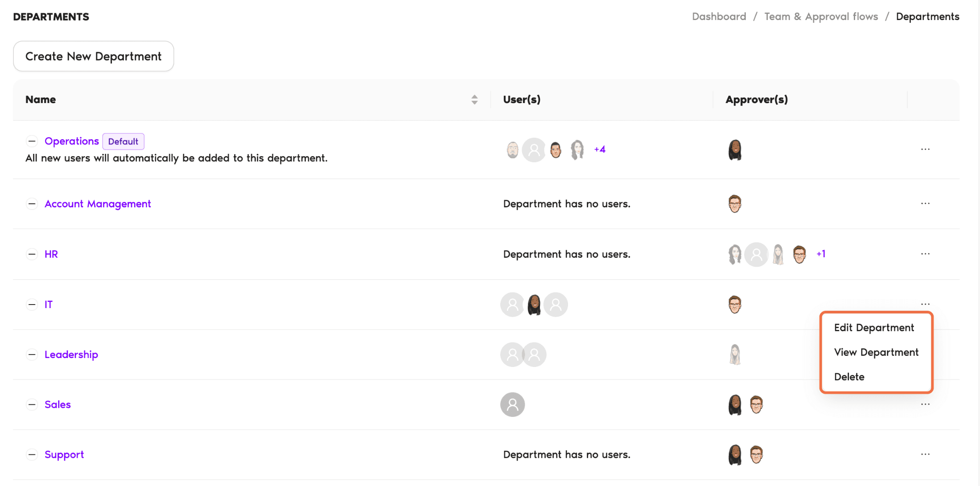980x486 pixels.
Task: Open the Operations department link
Action: coord(72,141)
